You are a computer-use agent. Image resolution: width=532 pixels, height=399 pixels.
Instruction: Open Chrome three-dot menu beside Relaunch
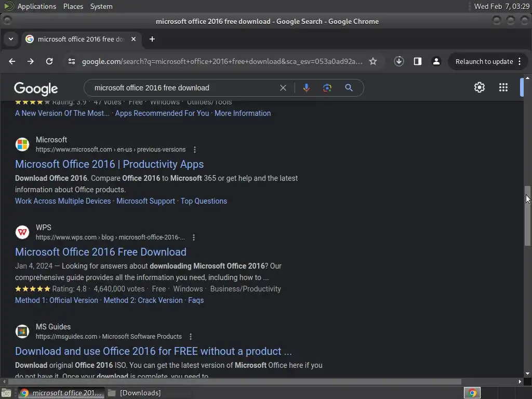coord(520,61)
